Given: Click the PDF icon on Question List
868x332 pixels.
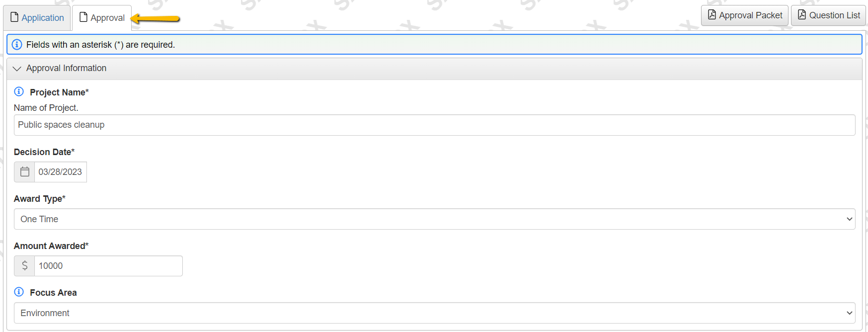Looking at the screenshot, I should pyautogui.click(x=802, y=15).
